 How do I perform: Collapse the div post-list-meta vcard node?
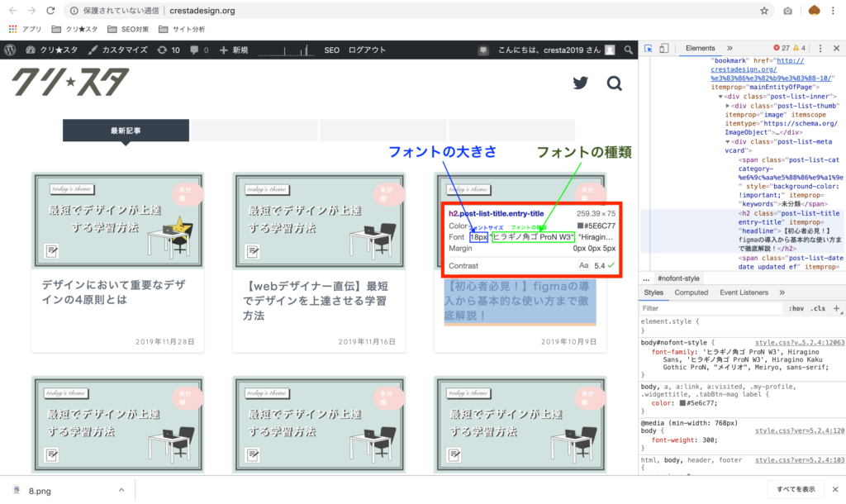[x=727, y=141]
